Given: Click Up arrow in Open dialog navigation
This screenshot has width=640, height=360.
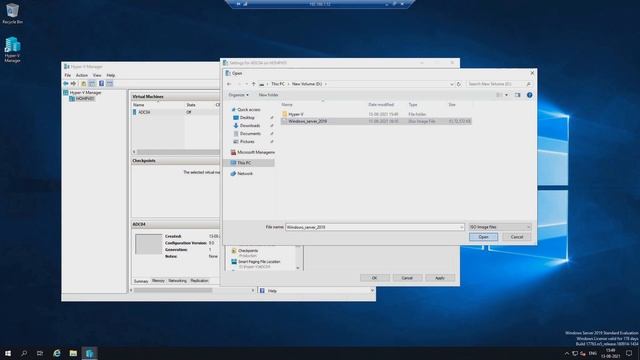Looking at the screenshot, I should (253, 84).
